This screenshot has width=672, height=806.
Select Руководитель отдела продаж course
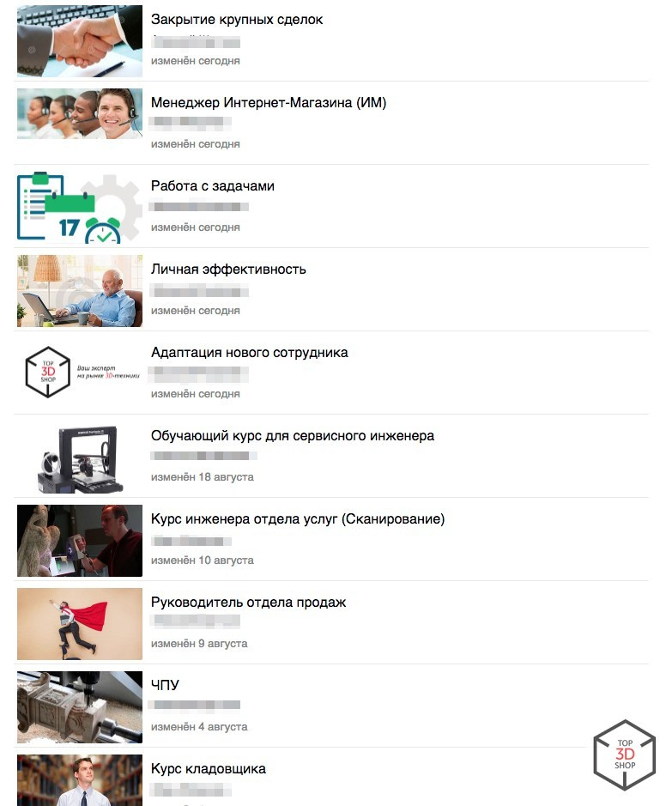point(248,603)
